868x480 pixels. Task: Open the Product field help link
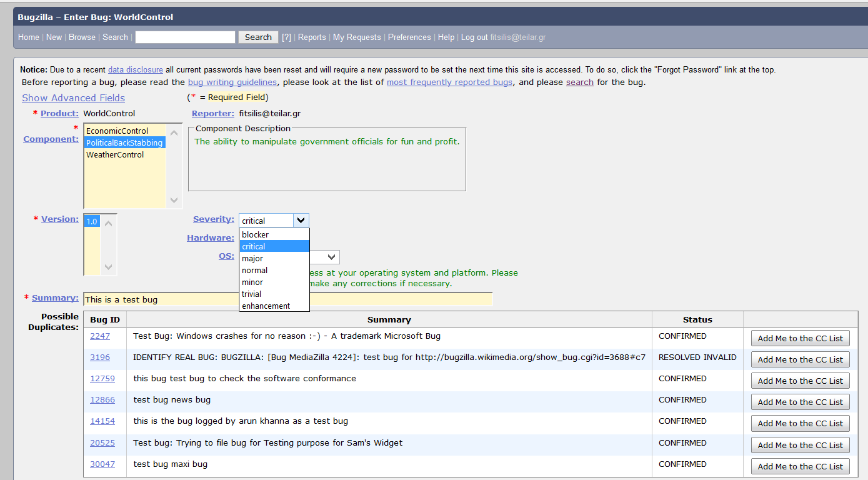pos(59,114)
